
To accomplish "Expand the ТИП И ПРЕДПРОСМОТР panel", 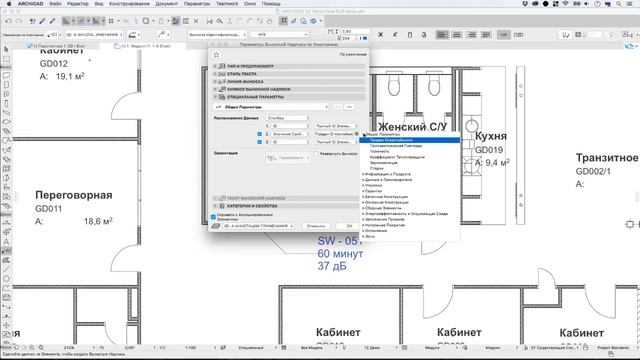I will tap(289, 66).
